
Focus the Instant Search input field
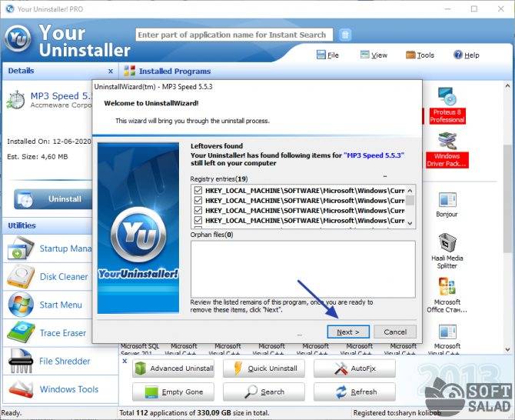(234, 35)
